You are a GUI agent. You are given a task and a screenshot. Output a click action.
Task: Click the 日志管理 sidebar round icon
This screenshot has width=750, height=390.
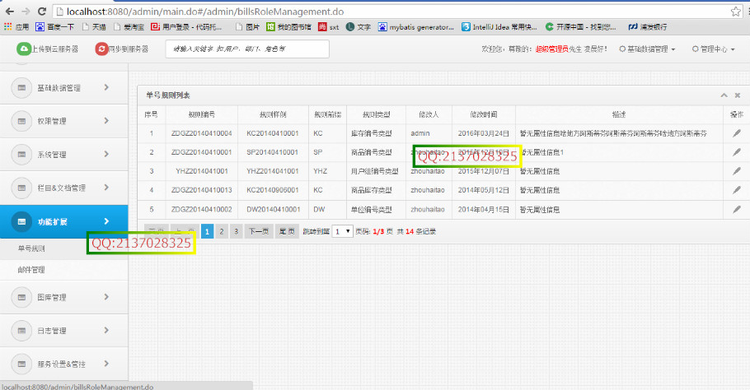tap(22, 331)
